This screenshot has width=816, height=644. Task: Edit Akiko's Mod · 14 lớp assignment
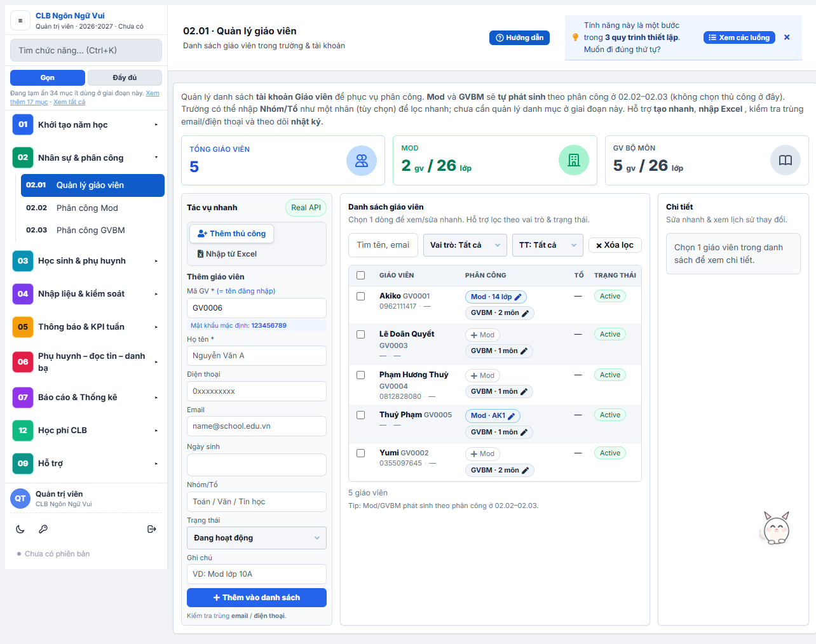tap(496, 297)
